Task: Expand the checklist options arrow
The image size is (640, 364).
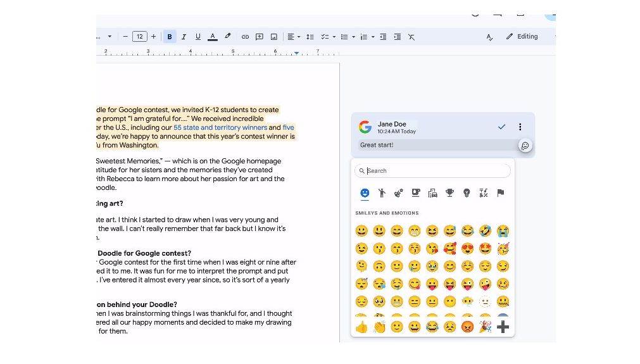Action: pyautogui.click(x=334, y=37)
